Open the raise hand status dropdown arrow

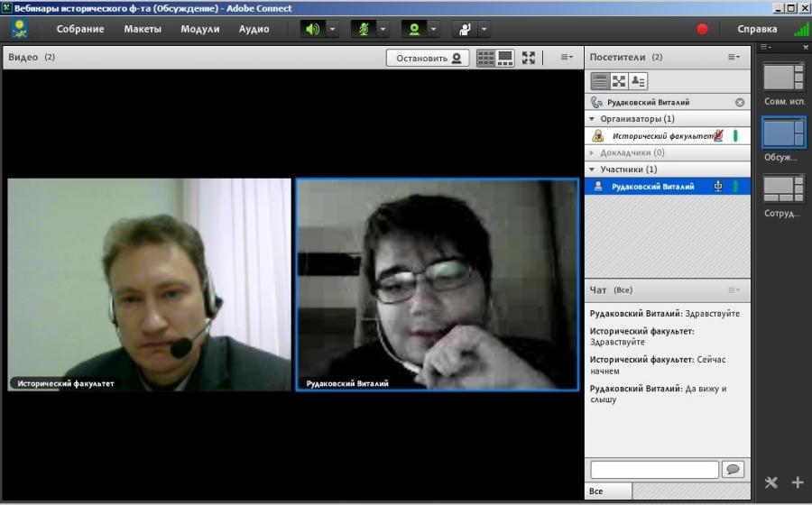click(x=484, y=29)
